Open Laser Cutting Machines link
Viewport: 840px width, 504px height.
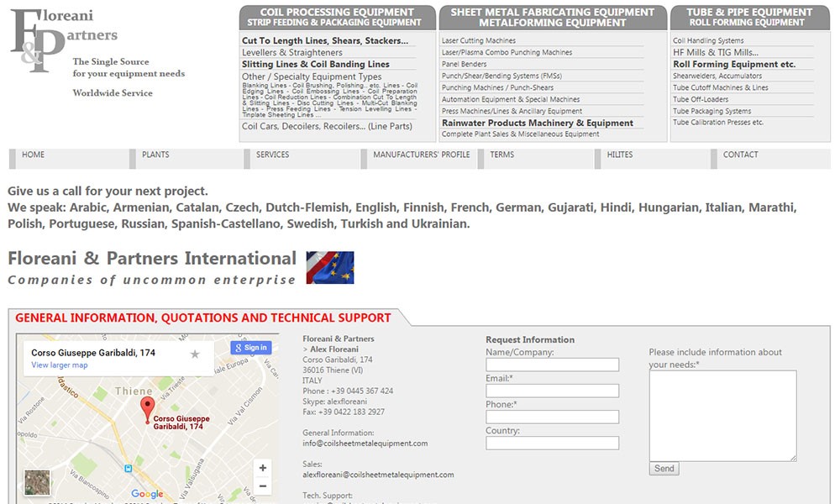coord(479,40)
